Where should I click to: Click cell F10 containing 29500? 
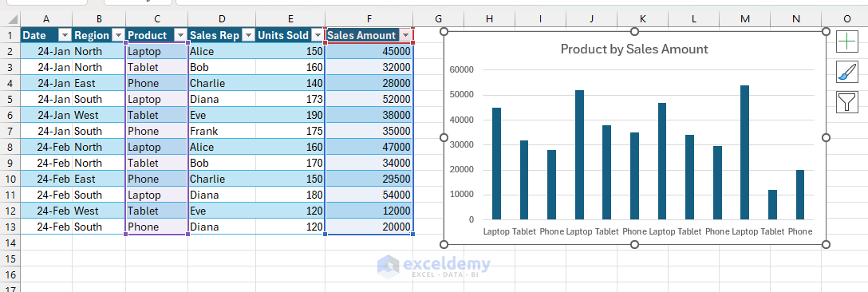click(369, 179)
